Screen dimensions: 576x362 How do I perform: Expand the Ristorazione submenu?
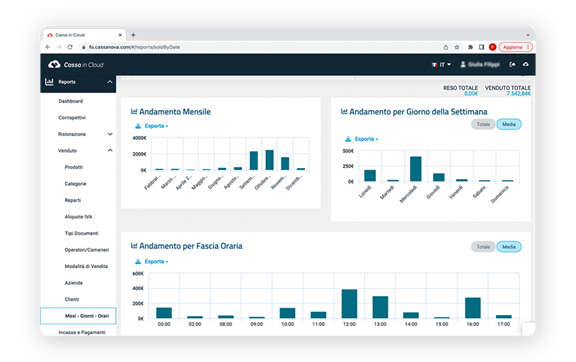[x=110, y=134]
